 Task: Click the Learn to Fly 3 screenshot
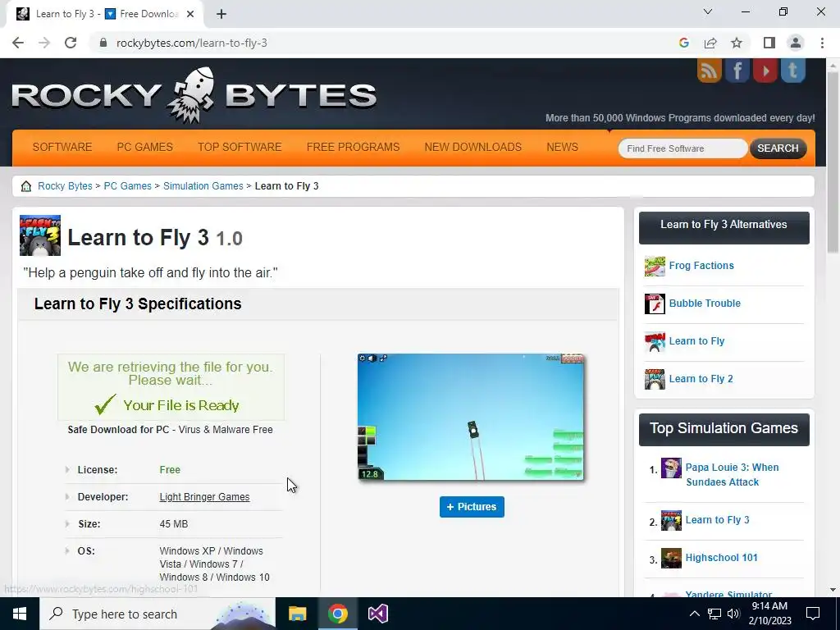[x=471, y=417]
